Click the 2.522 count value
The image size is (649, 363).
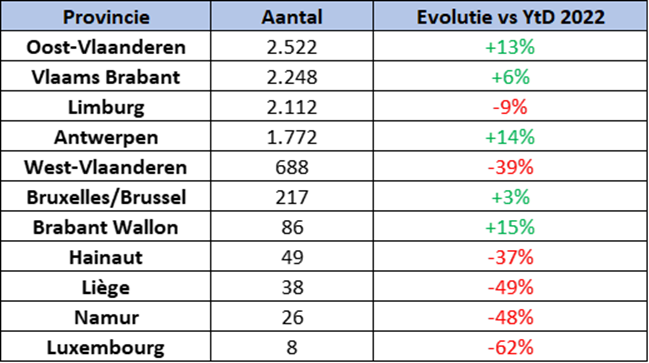292,47
